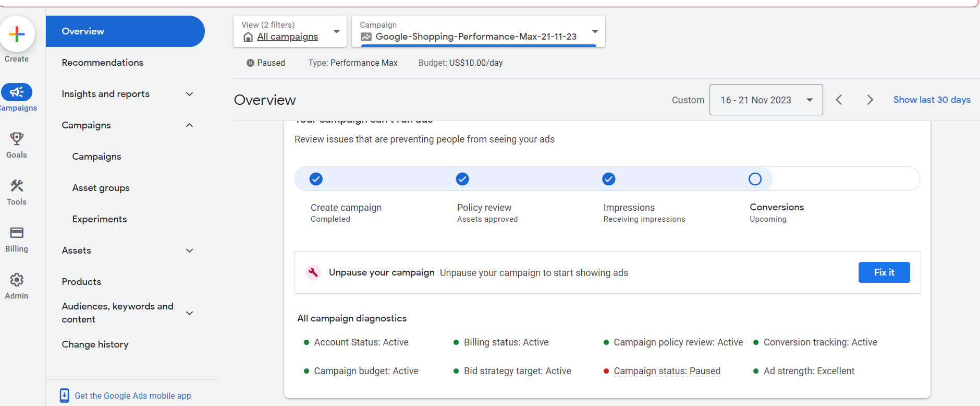This screenshot has height=406, width=980.
Task: Click the Fix it button
Action: (884, 272)
